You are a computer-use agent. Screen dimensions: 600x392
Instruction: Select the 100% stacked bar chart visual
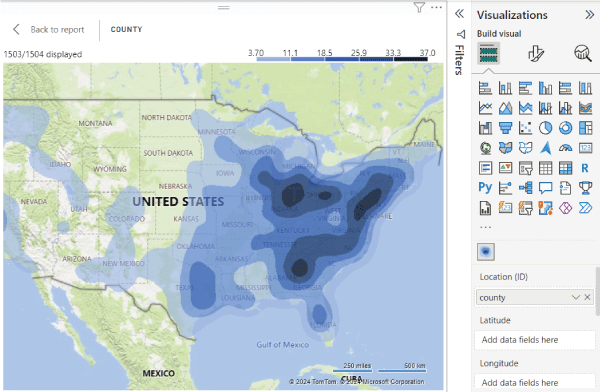tap(566, 88)
